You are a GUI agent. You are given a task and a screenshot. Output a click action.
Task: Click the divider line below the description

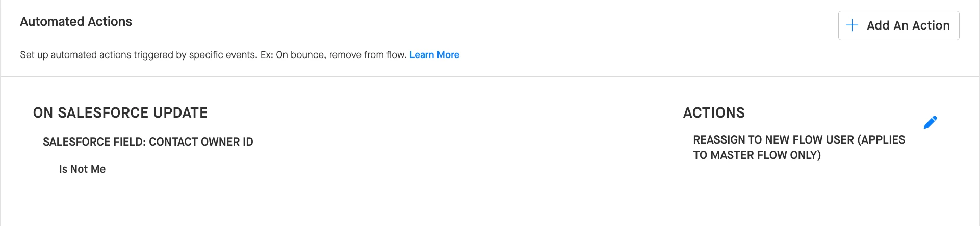tap(490, 76)
